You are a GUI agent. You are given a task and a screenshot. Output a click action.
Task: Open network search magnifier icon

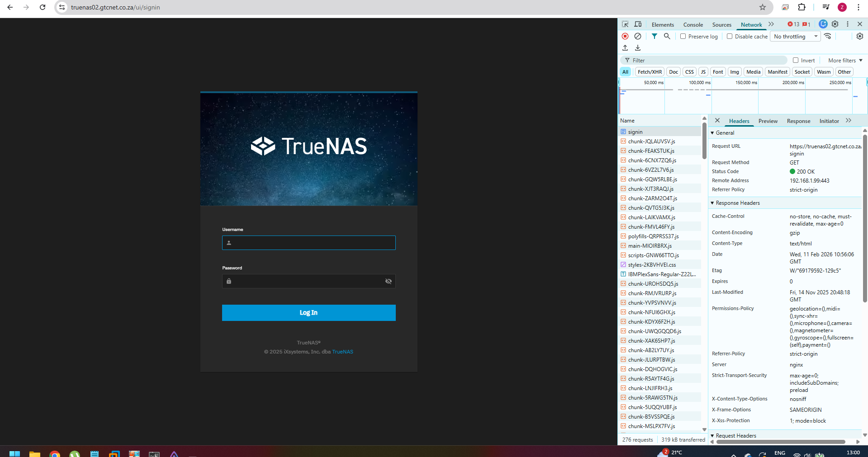coord(667,36)
